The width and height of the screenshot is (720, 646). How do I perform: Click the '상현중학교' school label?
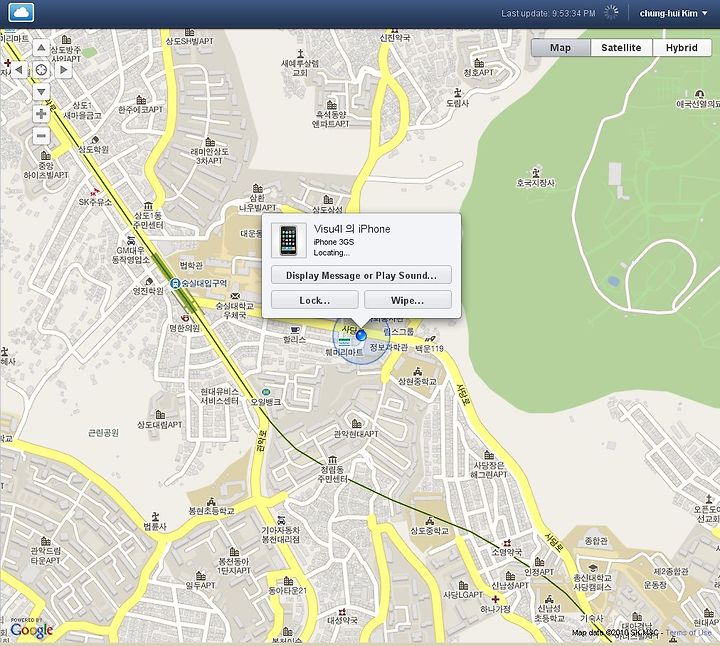coord(417,381)
